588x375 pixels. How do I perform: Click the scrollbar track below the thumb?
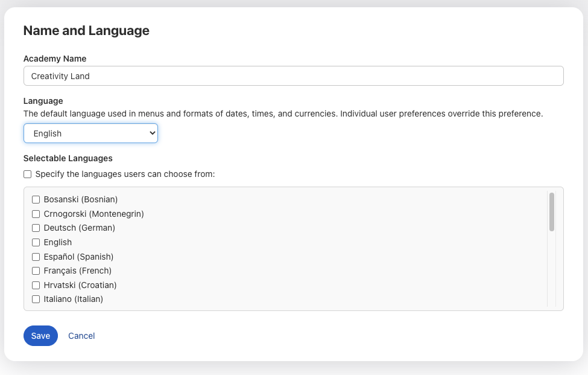coord(551,272)
